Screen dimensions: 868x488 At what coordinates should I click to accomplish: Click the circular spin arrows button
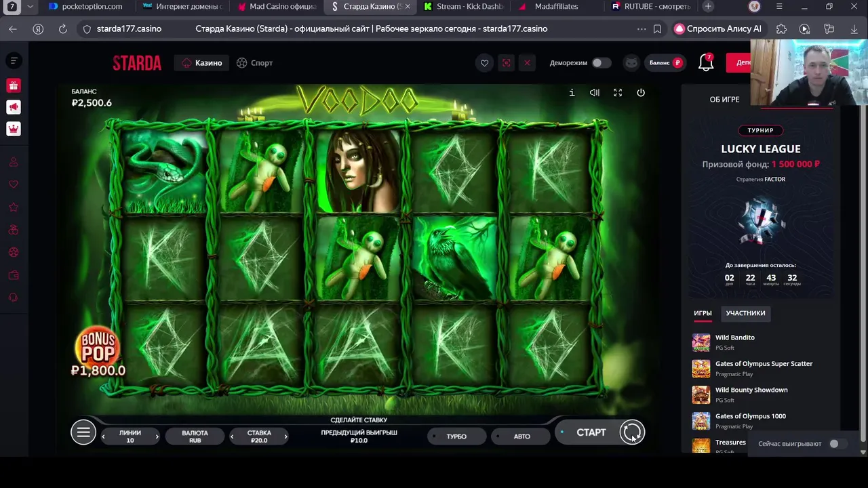pyautogui.click(x=632, y=432)
